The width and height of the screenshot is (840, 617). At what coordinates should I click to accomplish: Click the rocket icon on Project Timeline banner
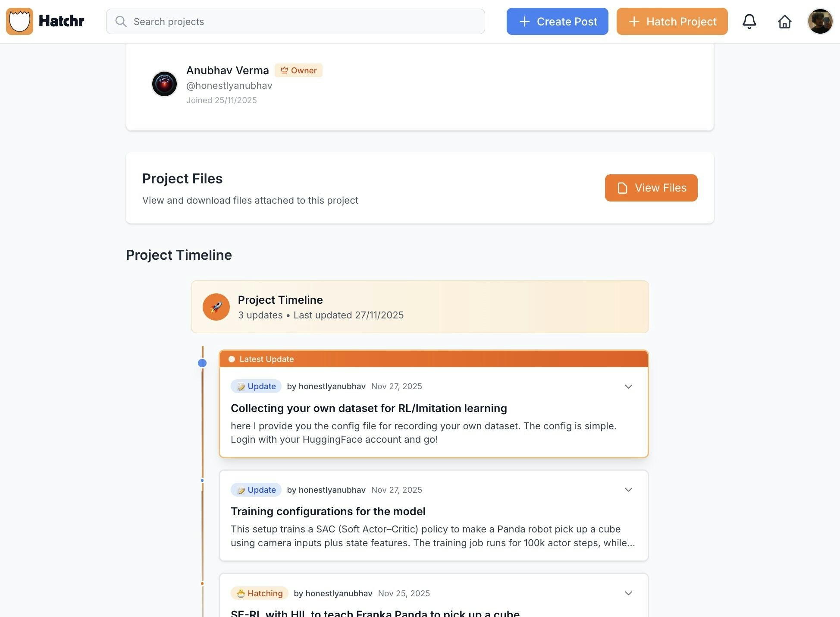[216, 307]
